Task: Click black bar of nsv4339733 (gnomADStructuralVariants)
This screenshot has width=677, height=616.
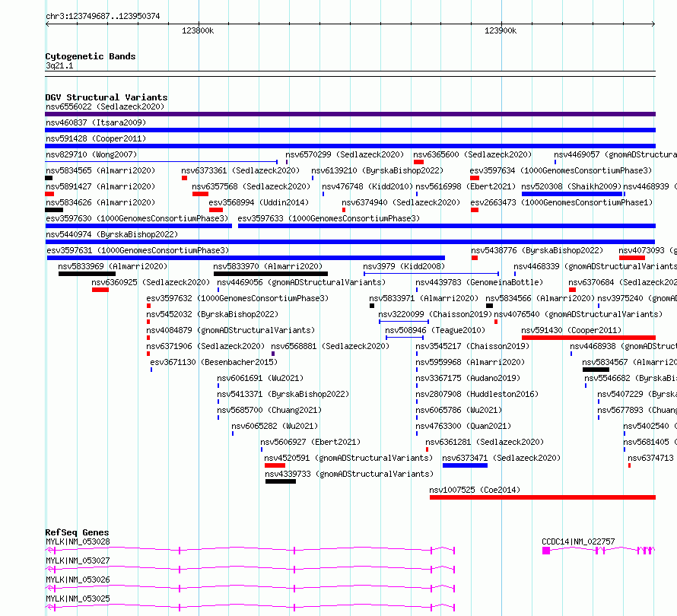Action: coord(281,481)
